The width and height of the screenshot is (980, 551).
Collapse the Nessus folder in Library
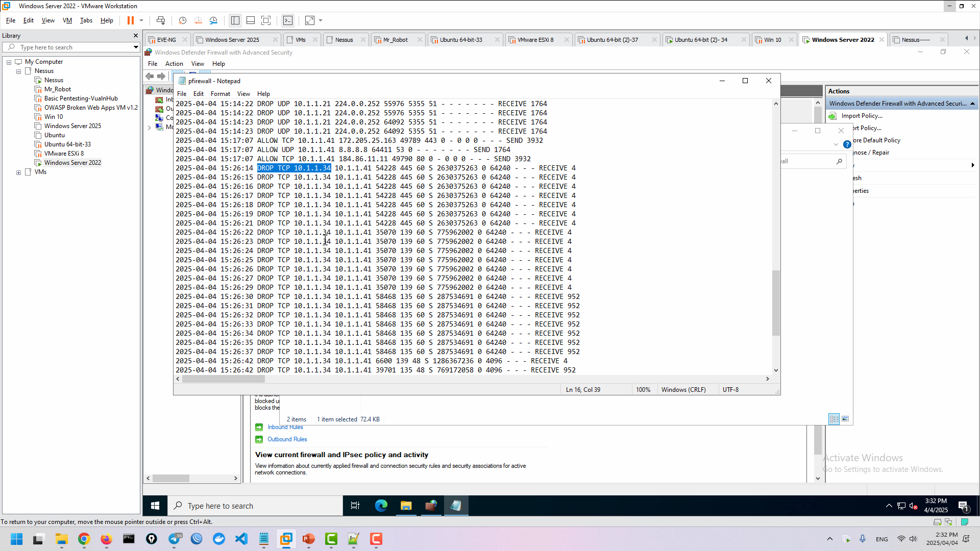click(x=19, y=71)
